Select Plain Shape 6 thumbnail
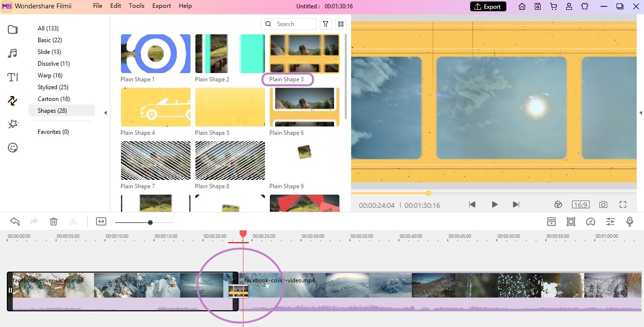Image resolution: width=644 pixels, height=327 pixels. (x=305, y=107)
